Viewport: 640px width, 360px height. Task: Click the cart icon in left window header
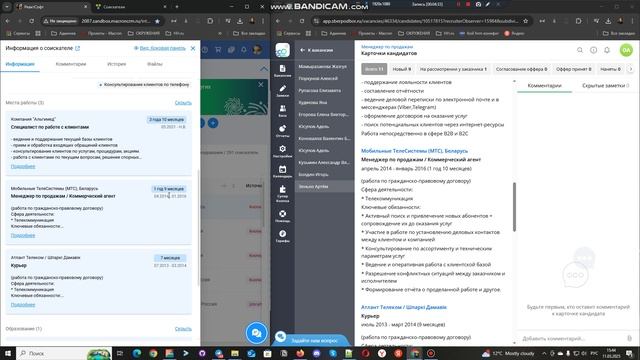point(218,50)
